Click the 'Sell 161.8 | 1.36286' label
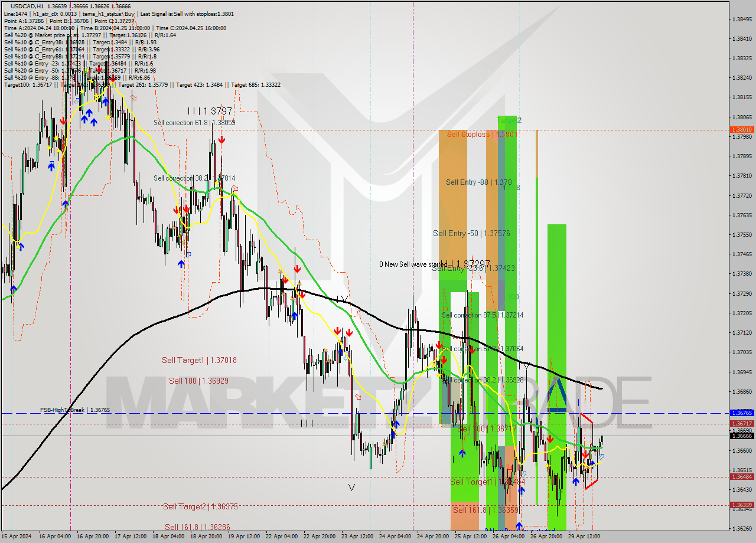Screen dimensions: 756x543 pos(197,527)
